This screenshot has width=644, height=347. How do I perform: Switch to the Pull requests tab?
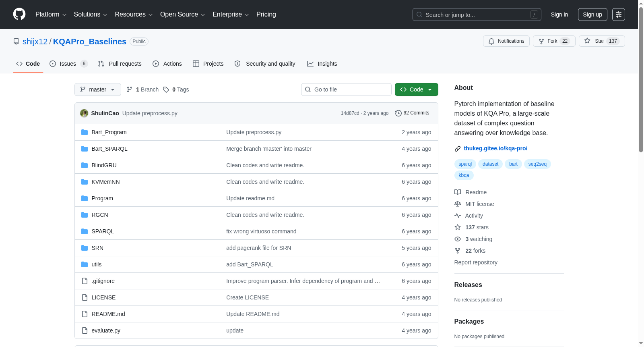click(x=120, y=64)
